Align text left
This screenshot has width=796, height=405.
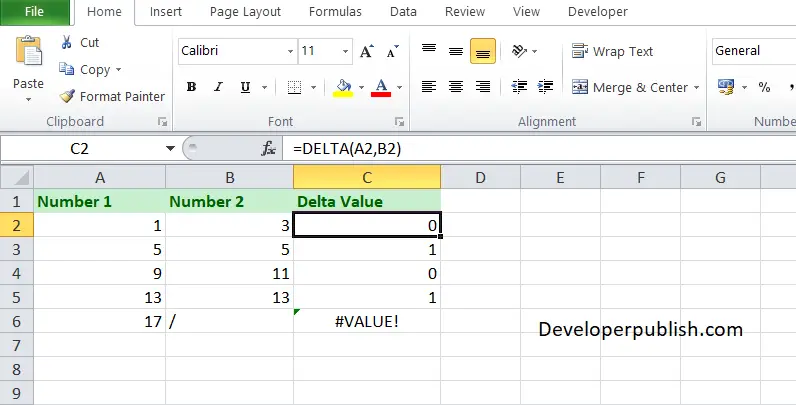click(x=429, y=87)
